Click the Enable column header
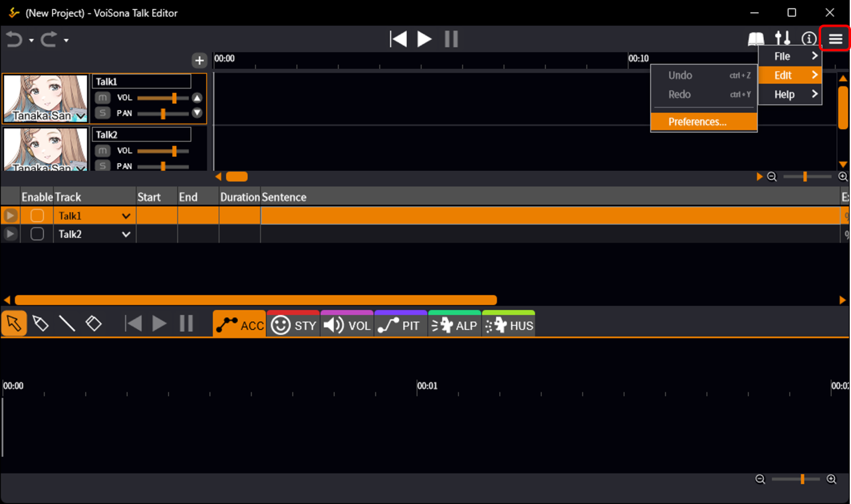The width and height of the screenshot is (851, 504). pyautogui.click(x=37, y=197)
